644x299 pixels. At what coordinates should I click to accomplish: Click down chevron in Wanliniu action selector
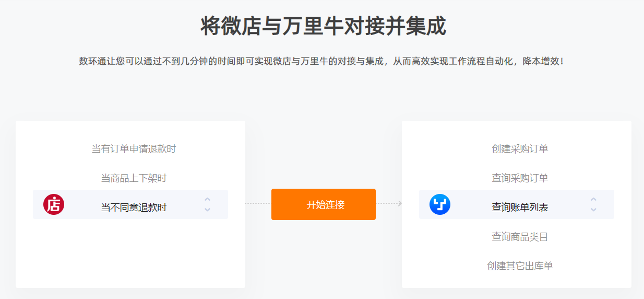pos(593,210)
